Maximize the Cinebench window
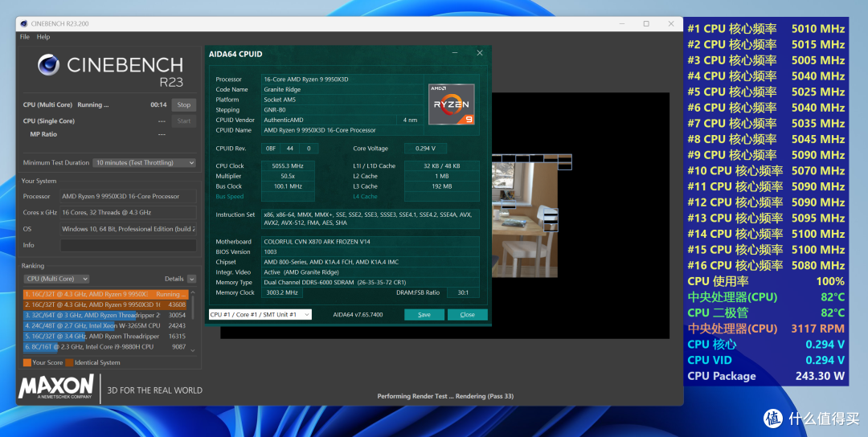Screen dimensions: 868x437 [646, 24]
